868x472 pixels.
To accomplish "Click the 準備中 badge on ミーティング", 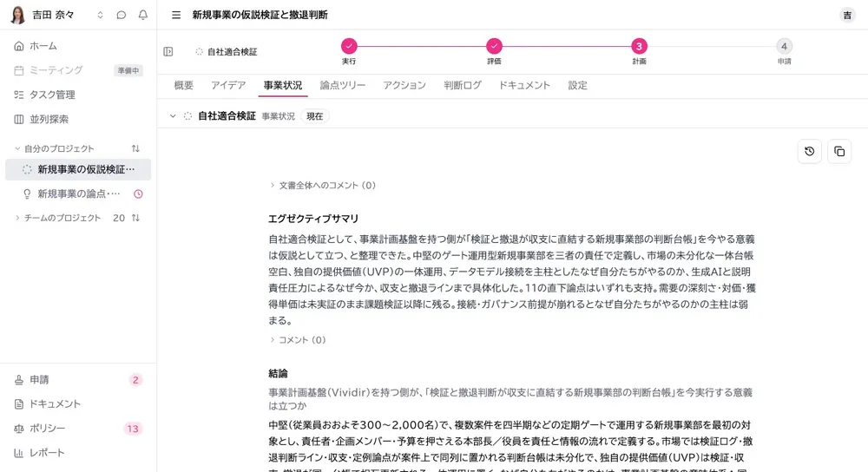I will point(128,70).
